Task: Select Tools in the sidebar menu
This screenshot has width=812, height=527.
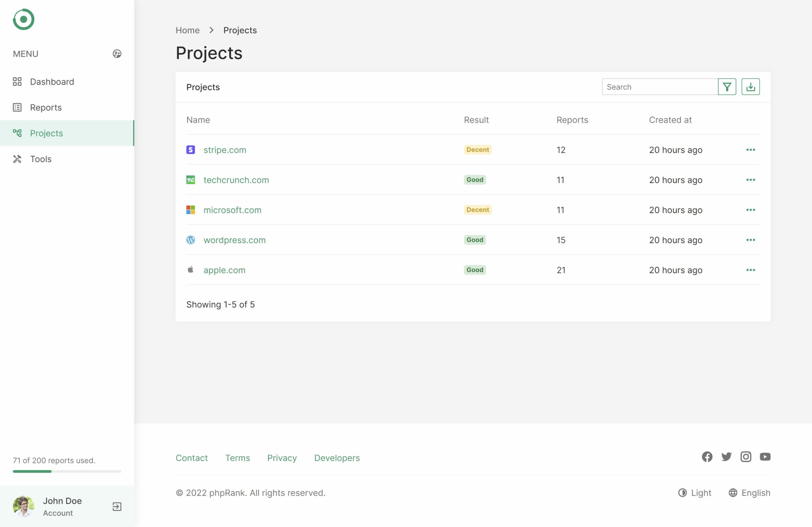Action: pyautogui.click(x=41, y=159)
